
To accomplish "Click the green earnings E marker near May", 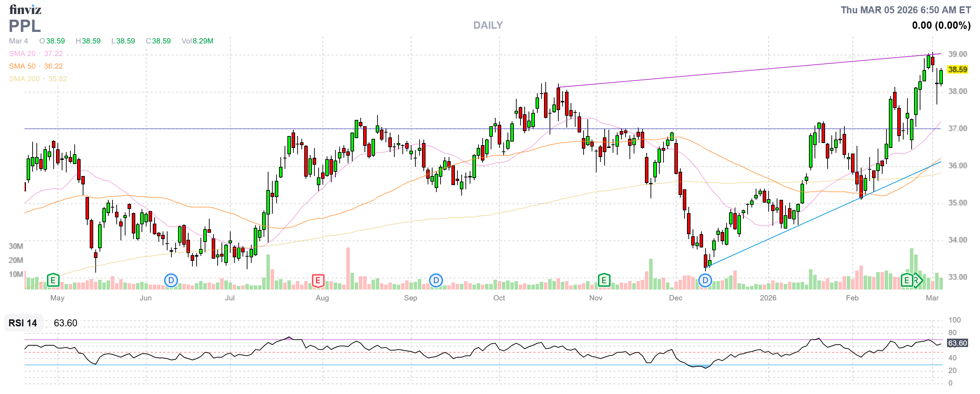I will [x=53, y=281].
